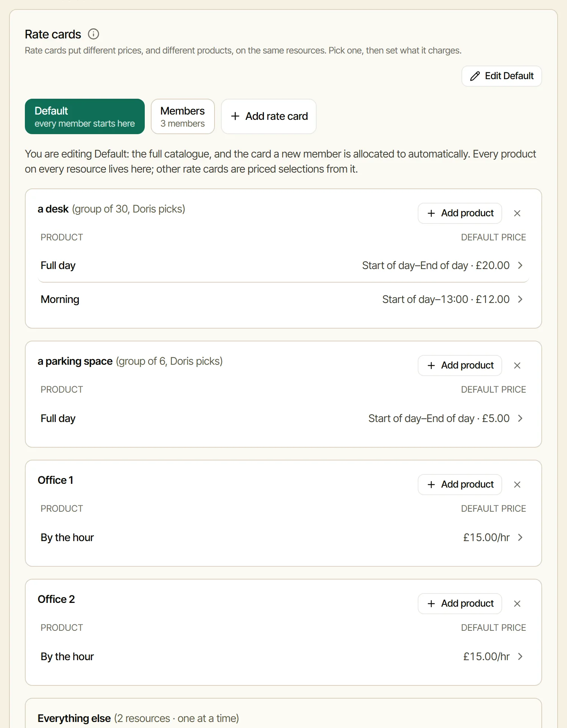Click plus icon in Add rate card
The height and width of the screenshot is (728, 567).
(x=235, y=116)
